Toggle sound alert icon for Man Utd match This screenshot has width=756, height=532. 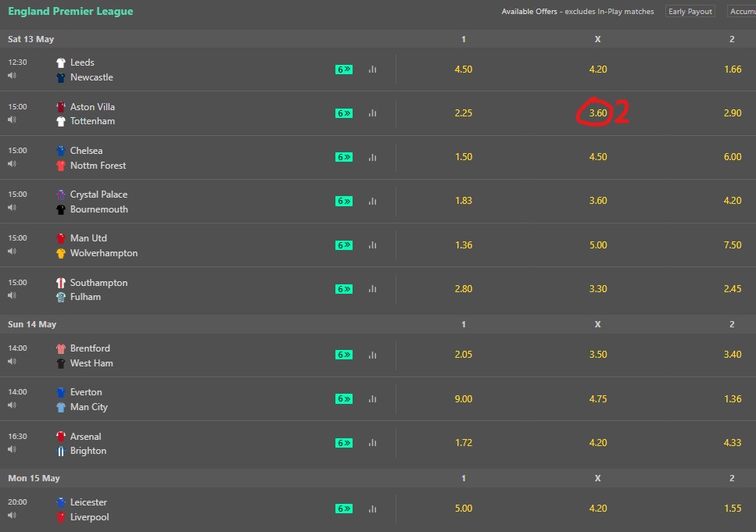[12, 251]
